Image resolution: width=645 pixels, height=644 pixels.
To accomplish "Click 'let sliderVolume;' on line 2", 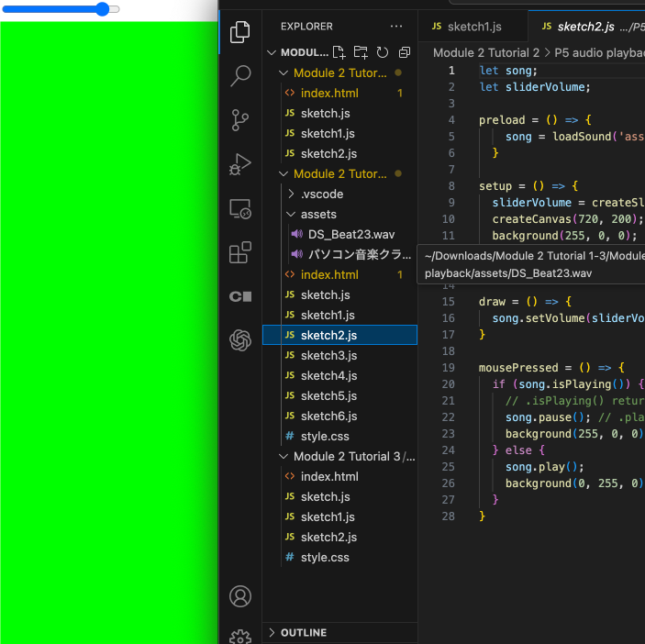I will click(x=535, y=87).
